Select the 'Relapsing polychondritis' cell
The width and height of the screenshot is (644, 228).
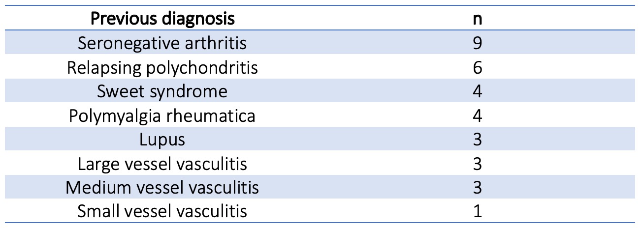click(x=162, y=67)
